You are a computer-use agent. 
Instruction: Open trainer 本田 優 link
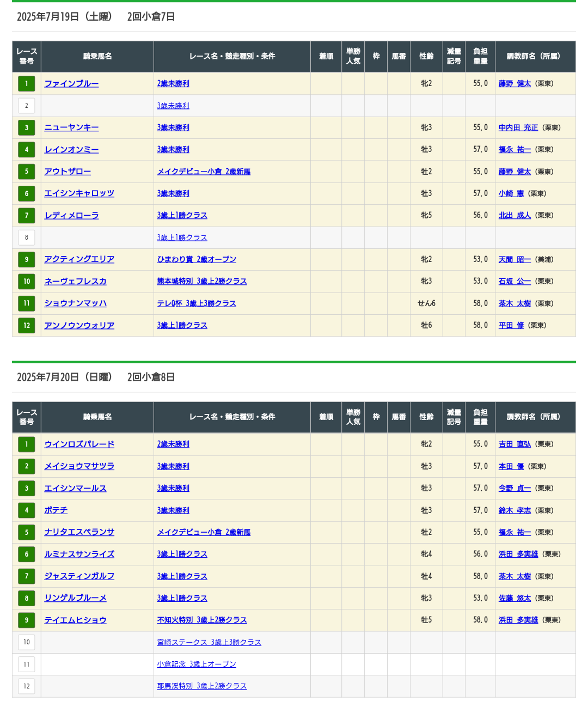(511, 466)
